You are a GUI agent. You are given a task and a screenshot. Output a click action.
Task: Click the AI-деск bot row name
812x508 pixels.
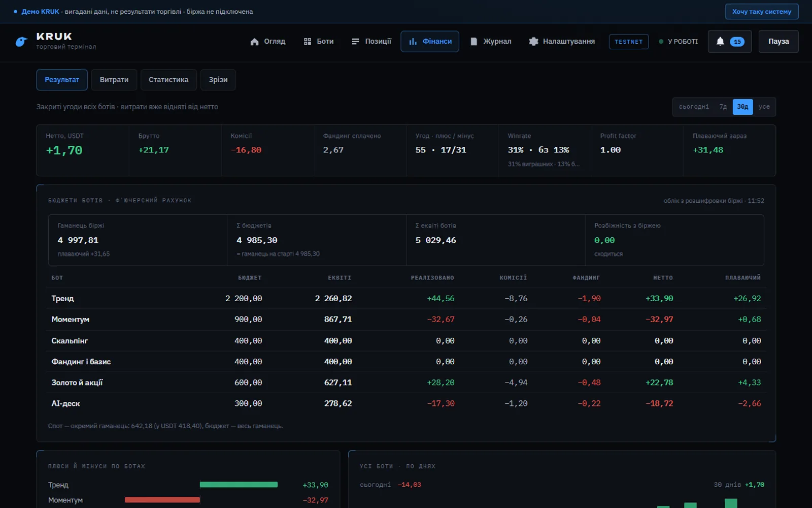[66, 403]
